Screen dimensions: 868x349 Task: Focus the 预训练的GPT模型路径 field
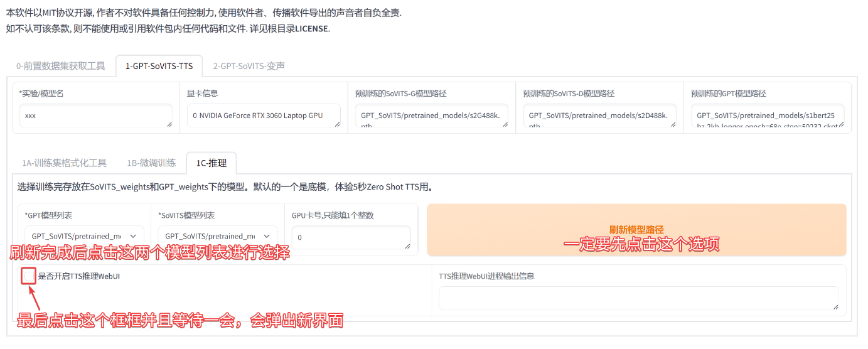coord(767,116)
